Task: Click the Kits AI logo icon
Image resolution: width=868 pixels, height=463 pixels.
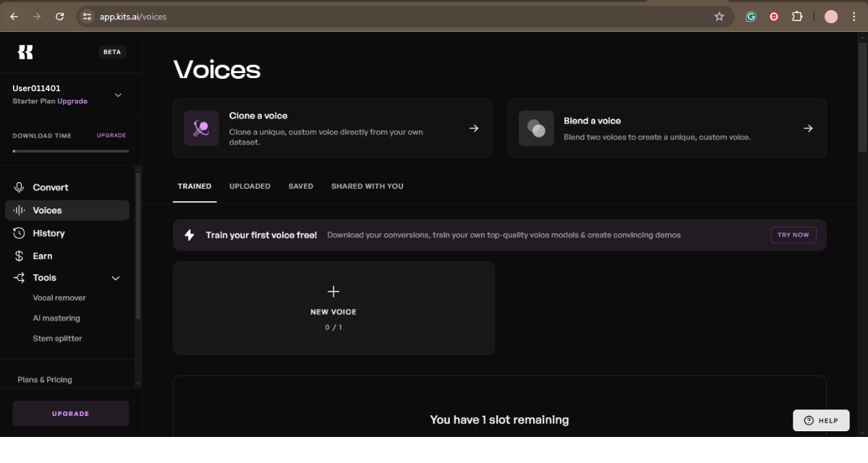Action: pyautogui.click(x=25, y=52)
